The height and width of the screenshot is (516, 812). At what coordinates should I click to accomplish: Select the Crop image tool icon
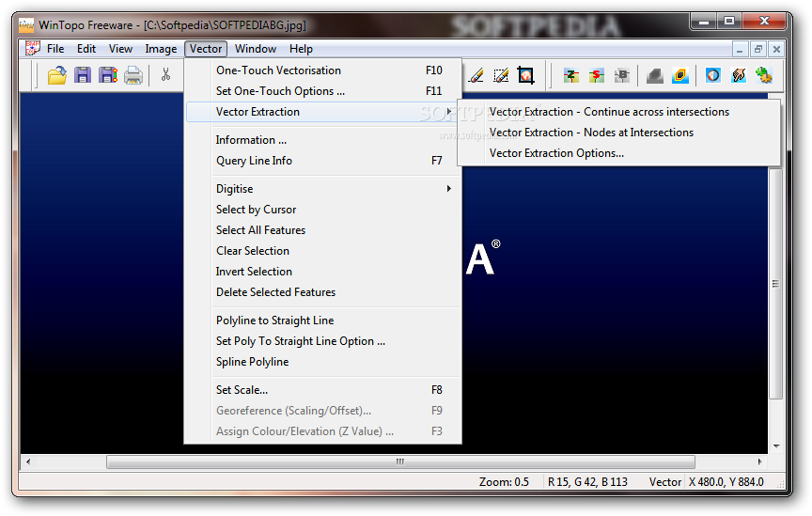click(525, 75)
